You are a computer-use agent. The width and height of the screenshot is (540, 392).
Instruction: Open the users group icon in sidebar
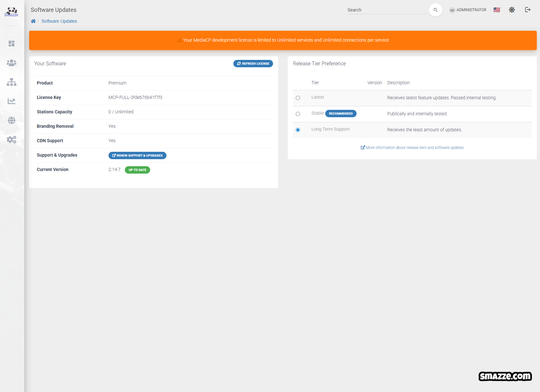pos(12,63)
